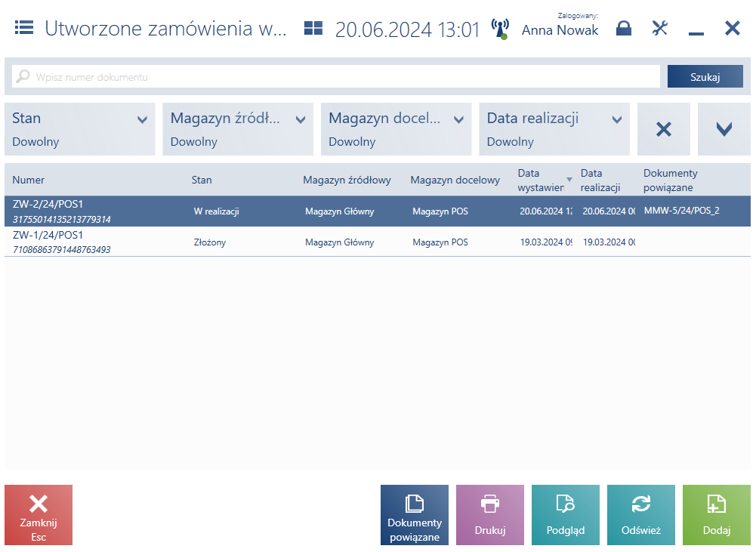Click linked document MMW-5/24/POS_2
This screenshot has height=552, width=756.
click(x=682, y=210)
